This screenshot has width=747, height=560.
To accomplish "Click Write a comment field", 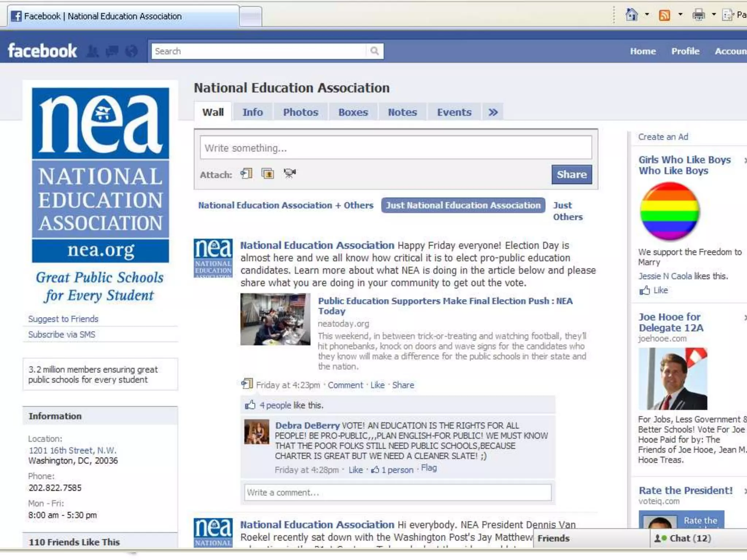I will (x=398, y=493).
